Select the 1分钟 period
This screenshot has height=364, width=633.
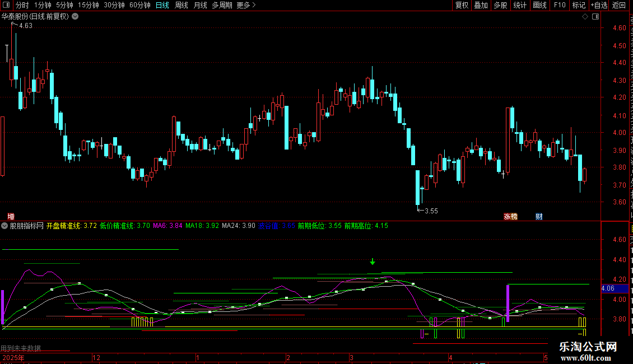point(43,5)
